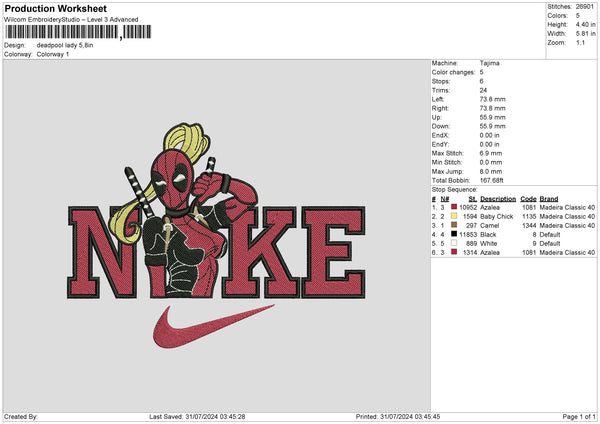Click the 'Wilcom EmbroideryStudio – Level 3 Advanced' text
The height and width of the screenshot is (424, 600).
(x=71, y=20)
